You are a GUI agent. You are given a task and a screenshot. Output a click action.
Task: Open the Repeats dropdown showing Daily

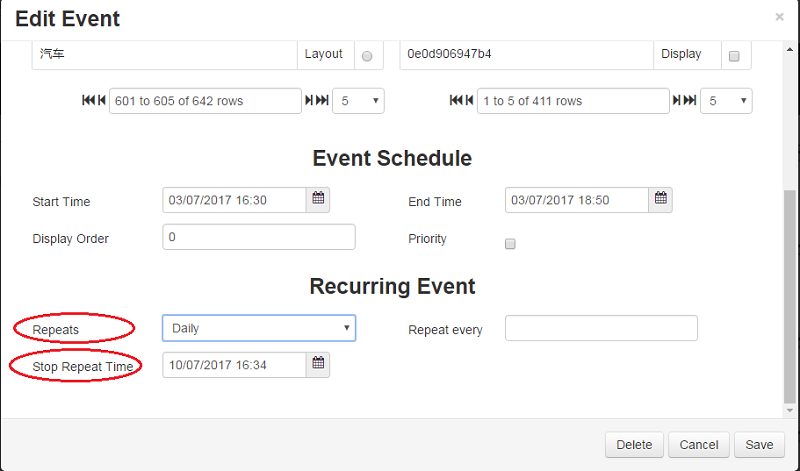tap(258, 328)
